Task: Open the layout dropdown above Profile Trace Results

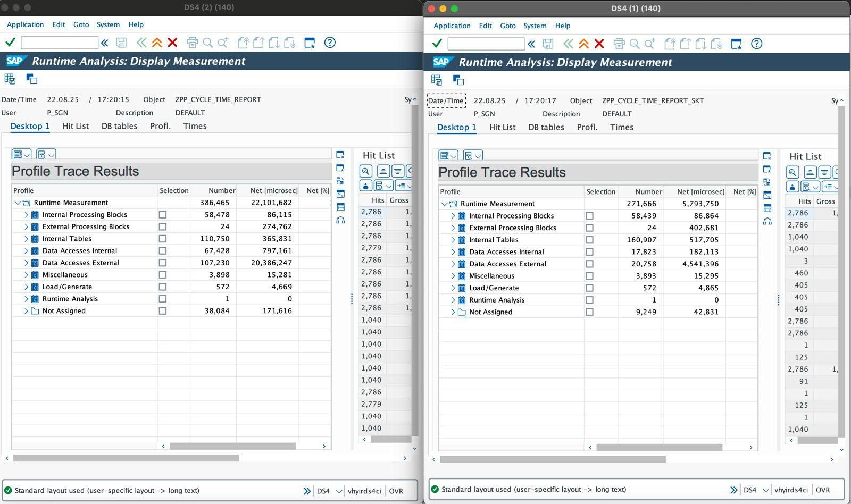Action: tap(21, 154)
